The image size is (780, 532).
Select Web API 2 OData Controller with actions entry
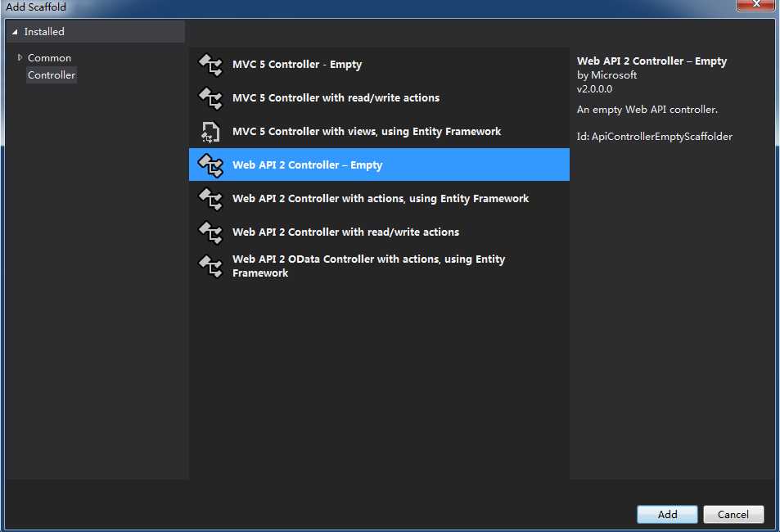pyautogui.click(x=379, y=266)
